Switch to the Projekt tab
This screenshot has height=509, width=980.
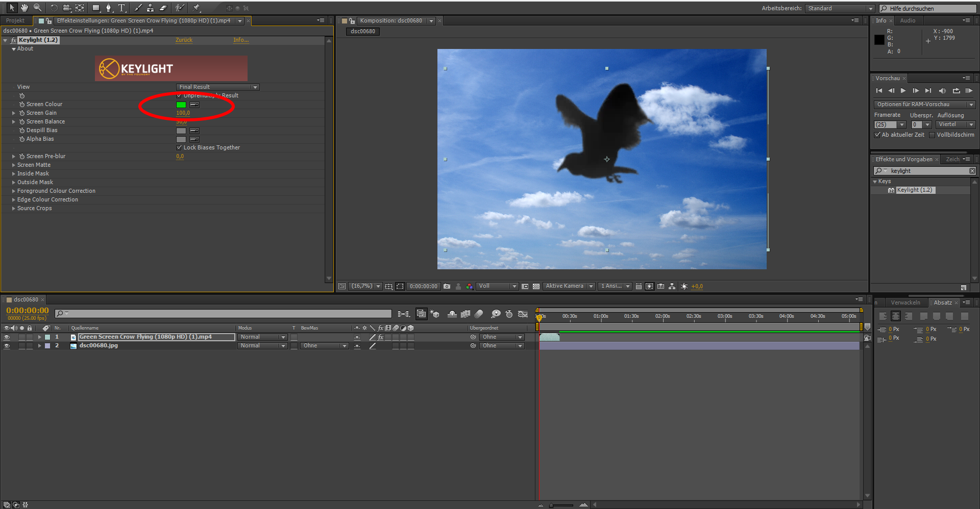15,20
